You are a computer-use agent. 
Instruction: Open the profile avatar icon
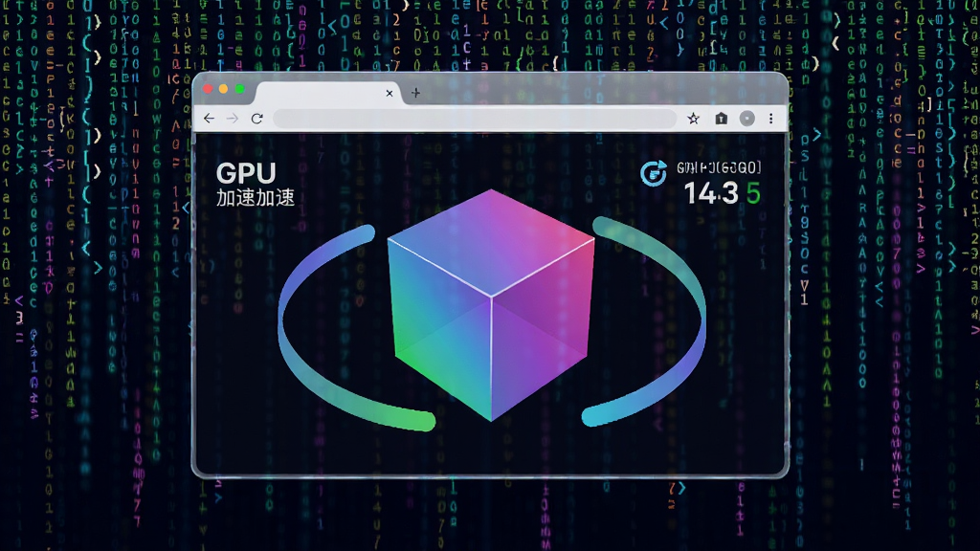pos(746,118)
